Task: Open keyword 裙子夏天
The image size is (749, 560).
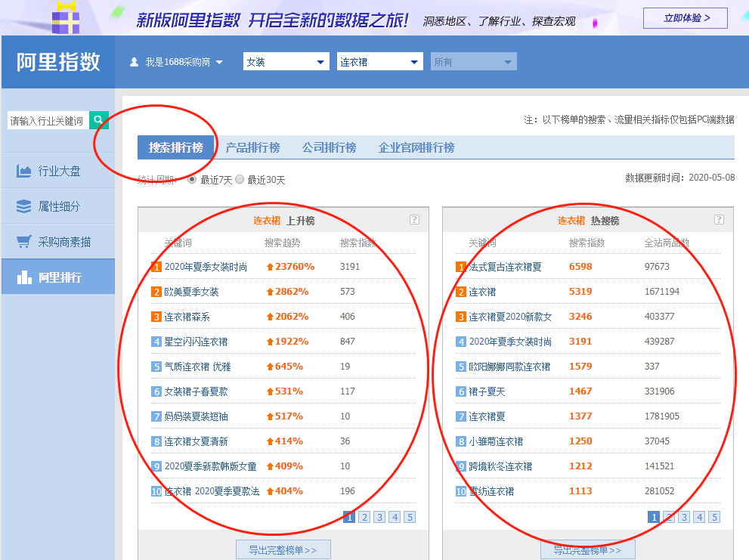Action: (487, 391)
